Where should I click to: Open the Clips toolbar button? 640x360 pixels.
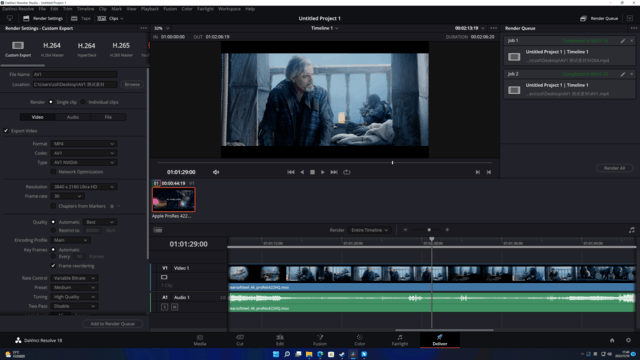(x=110, y=18)
